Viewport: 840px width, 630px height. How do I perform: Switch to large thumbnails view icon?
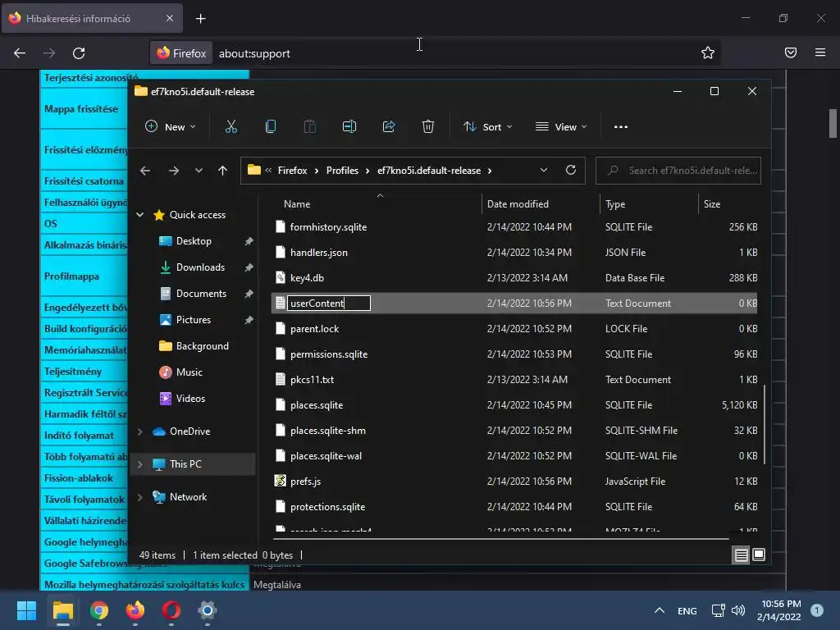[x=759, y=555]
